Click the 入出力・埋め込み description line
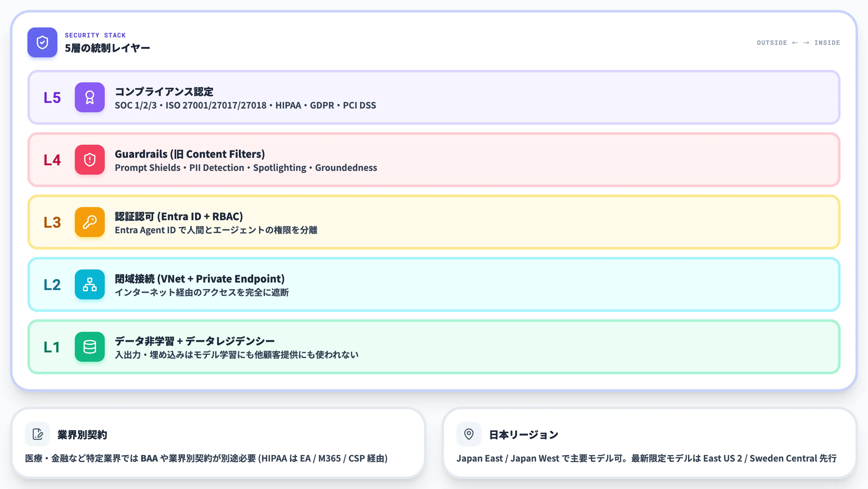The image size is (868, 489). click(237, 355)
